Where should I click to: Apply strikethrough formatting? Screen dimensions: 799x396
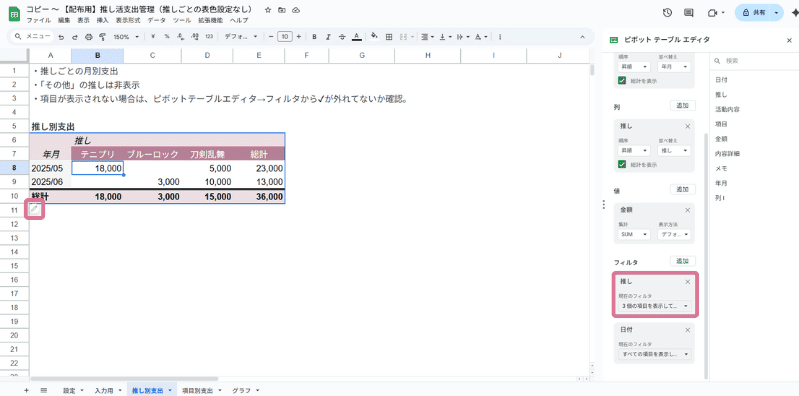tap(342, 37)
